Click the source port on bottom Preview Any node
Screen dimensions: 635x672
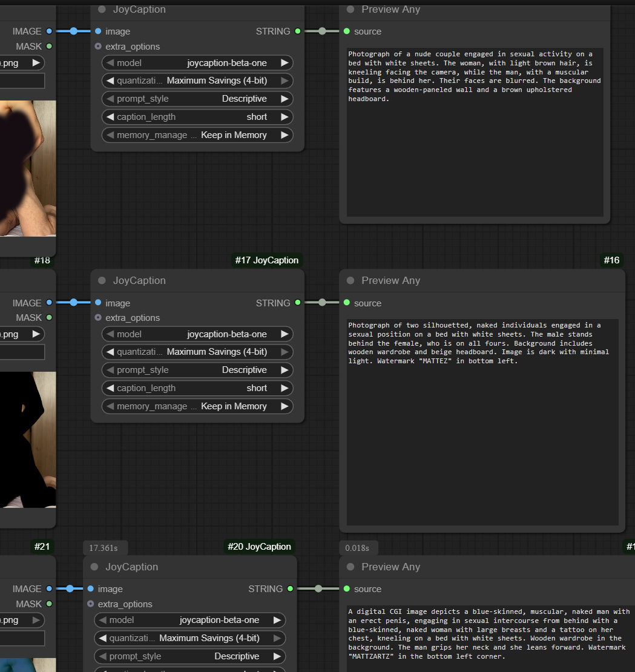point(347,589)
